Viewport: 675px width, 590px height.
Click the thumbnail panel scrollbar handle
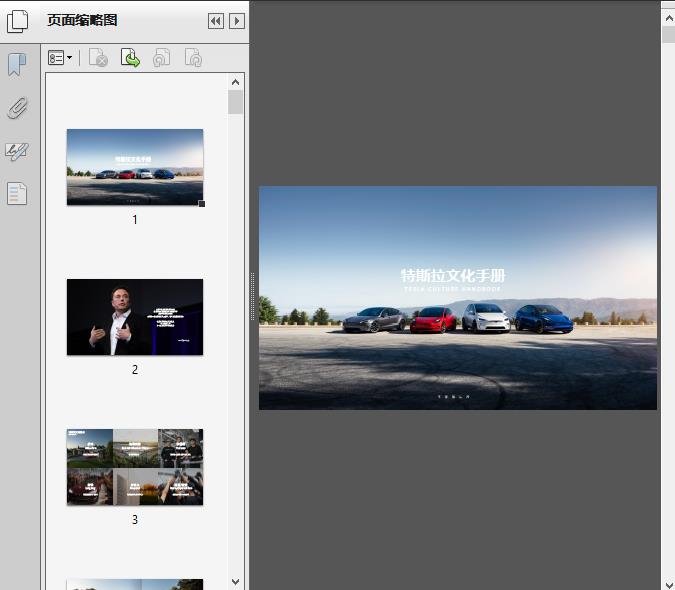[236, 103]
